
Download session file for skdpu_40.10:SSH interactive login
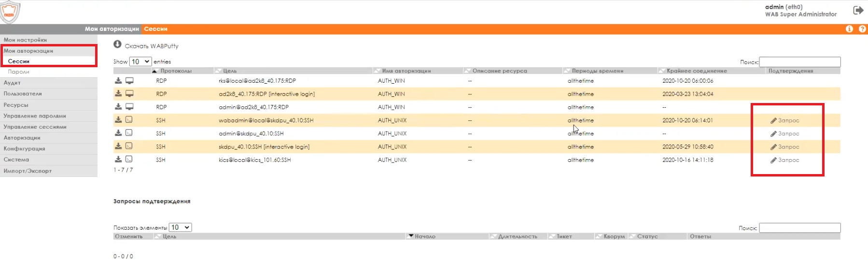pyautogui.click(x=118, y=146)
